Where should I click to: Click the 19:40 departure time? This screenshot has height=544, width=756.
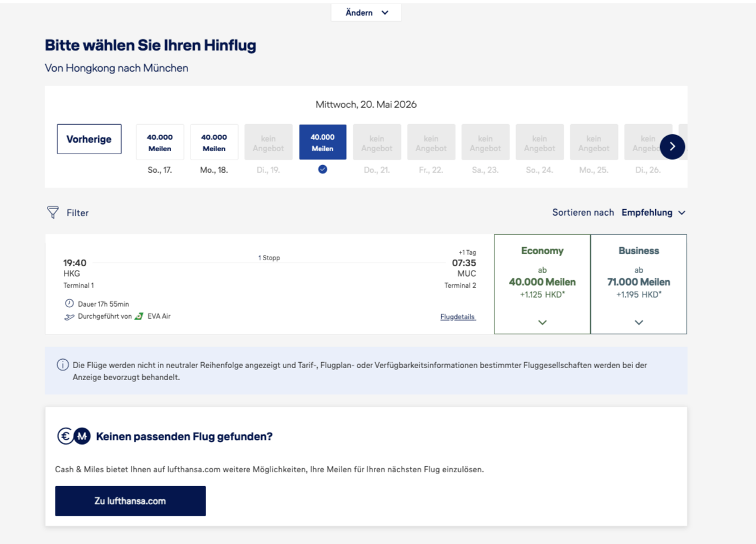pos(75,263)
